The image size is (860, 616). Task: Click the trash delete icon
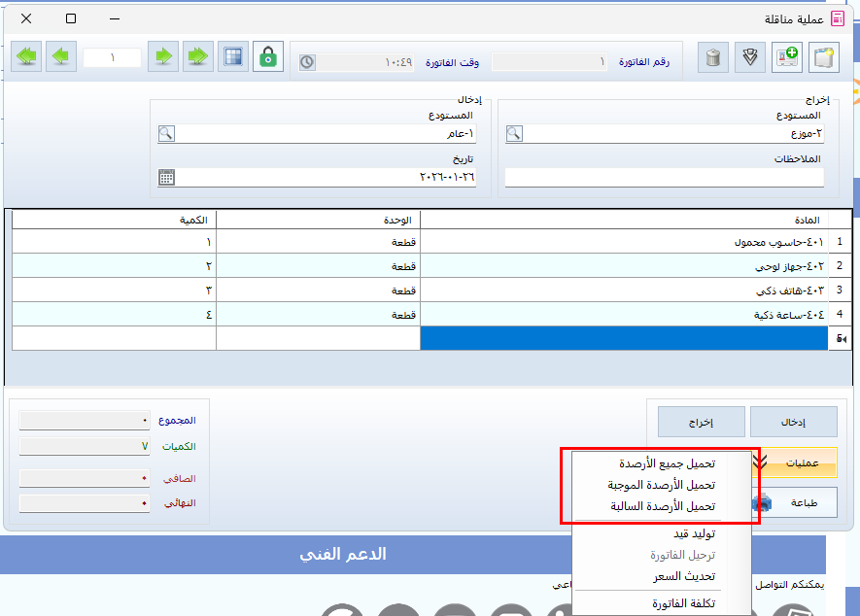(713, 57)
